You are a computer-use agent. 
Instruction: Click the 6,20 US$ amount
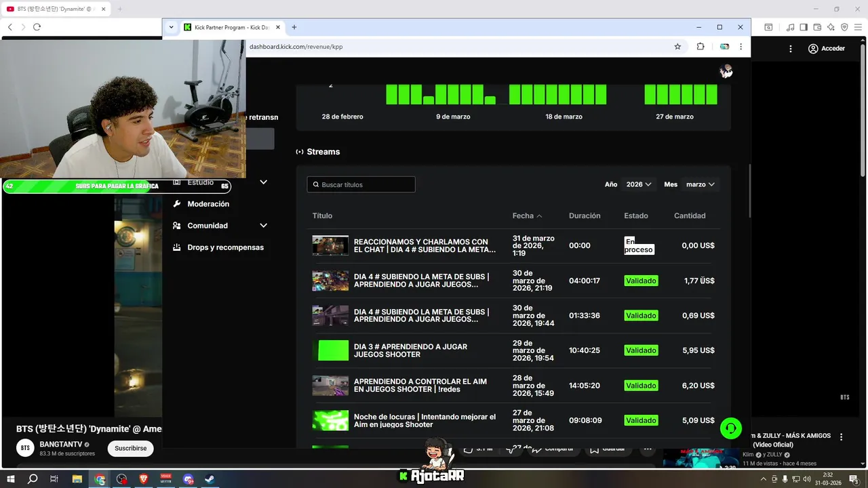coord(698,386)
